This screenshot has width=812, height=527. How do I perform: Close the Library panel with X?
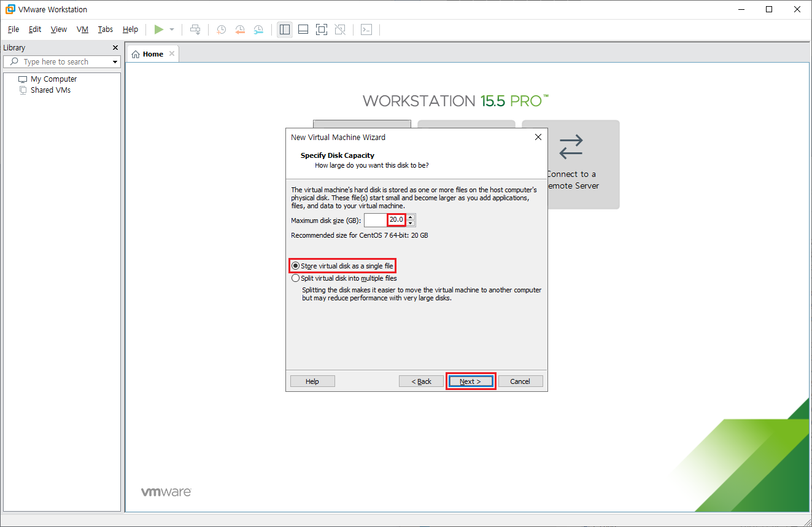click(x=115, y=48)
